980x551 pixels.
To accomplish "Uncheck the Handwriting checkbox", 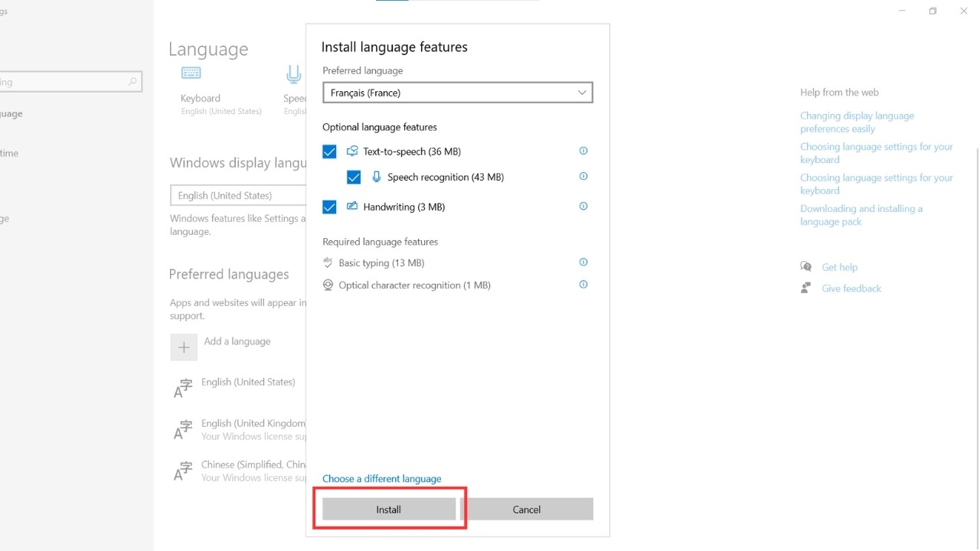I will point(330,207).
